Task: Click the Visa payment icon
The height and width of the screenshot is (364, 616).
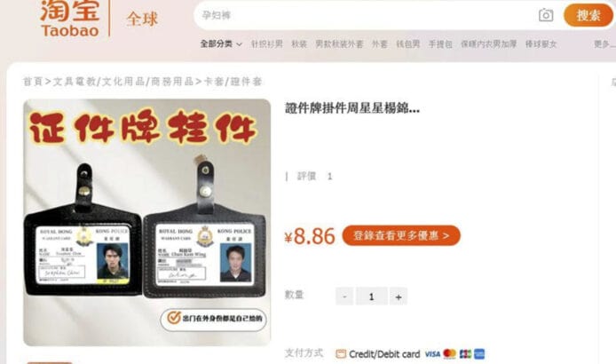Action: [432, 354]
